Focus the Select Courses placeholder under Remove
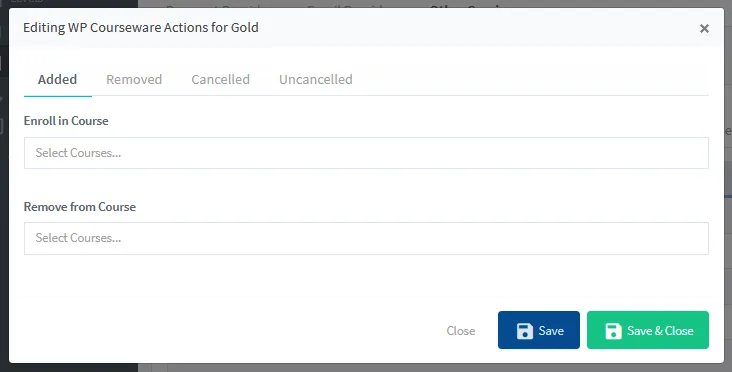The width and height of the screenshot is (732, 372). [78, 238]
